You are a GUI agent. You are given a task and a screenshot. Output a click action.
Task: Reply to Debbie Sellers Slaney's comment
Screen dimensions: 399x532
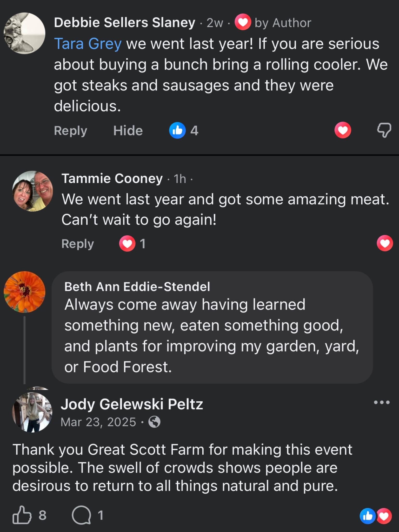pos(70,130)
